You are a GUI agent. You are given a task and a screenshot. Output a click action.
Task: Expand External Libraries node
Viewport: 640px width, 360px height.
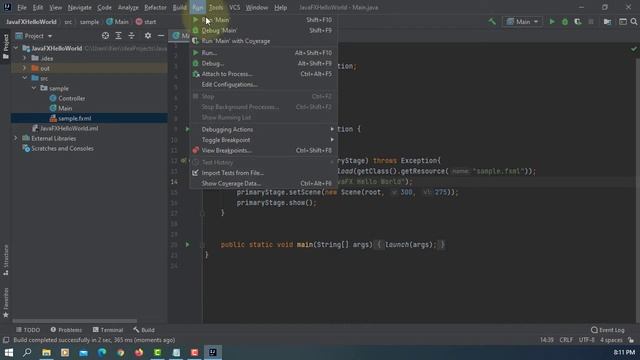click(16, 138)
